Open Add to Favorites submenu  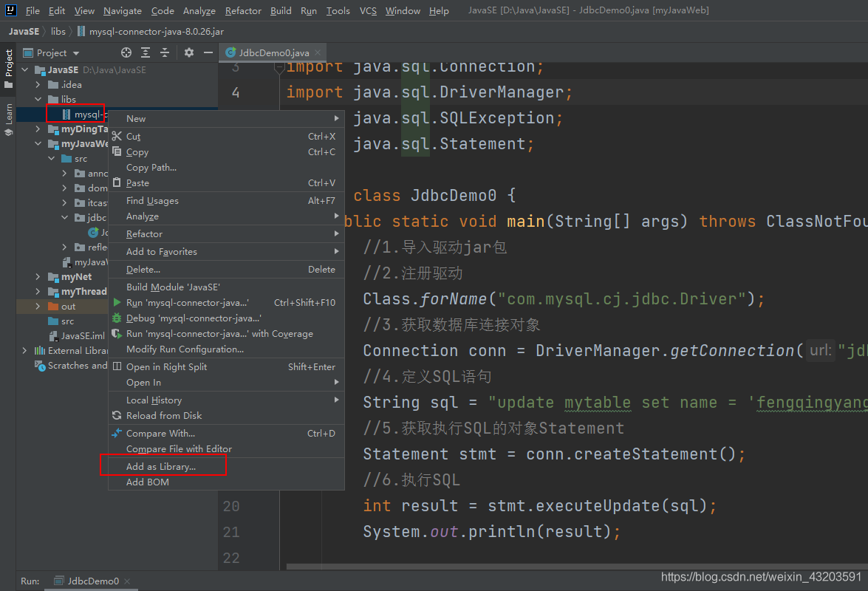226,251
